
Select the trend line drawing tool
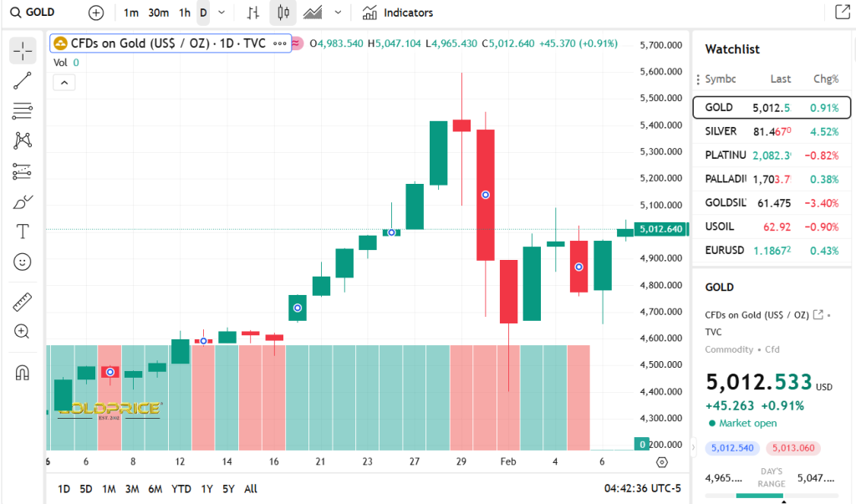(x=22, y=80)
